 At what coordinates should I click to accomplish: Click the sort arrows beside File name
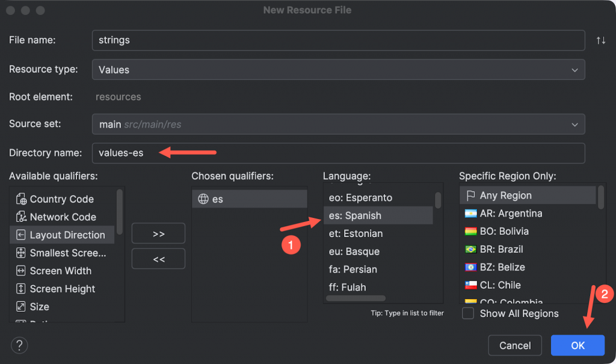click(x=600, y=40)
